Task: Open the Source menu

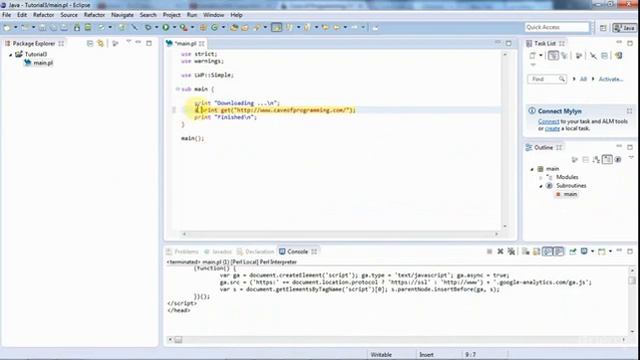Action: pyautogui.click(x=69, y=15)
